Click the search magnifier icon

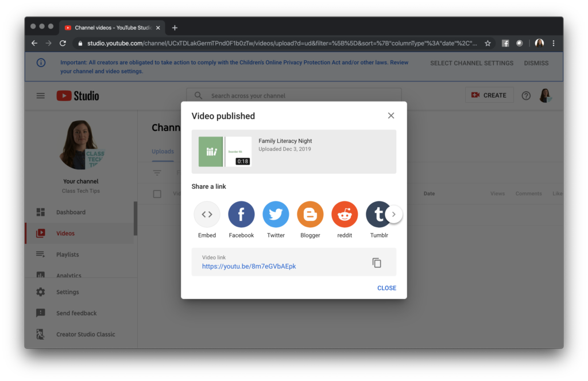click(x=198, y=95)
